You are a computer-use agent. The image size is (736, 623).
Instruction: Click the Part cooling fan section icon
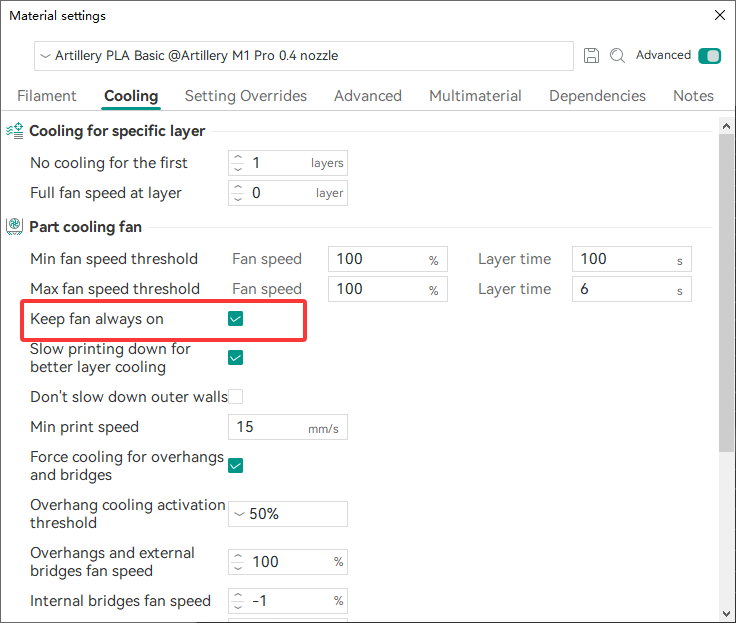point(15,227)
